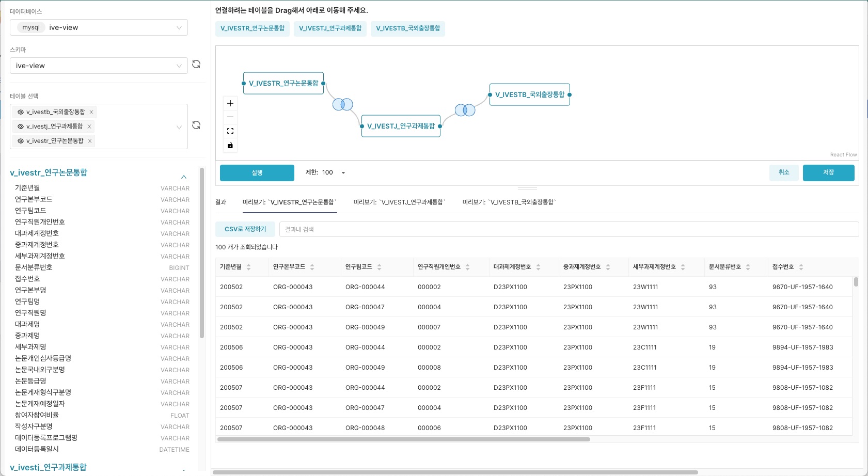Viewport: 868px width, 476px height.
Task: Click the 실행 button
Action: pyautogui.click(x=257, y=173)
